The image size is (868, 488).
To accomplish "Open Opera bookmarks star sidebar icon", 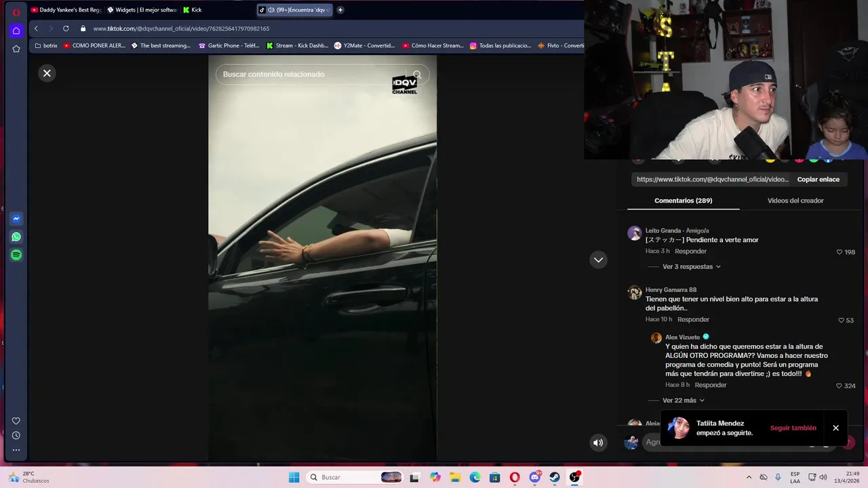I will coord(16,49).
